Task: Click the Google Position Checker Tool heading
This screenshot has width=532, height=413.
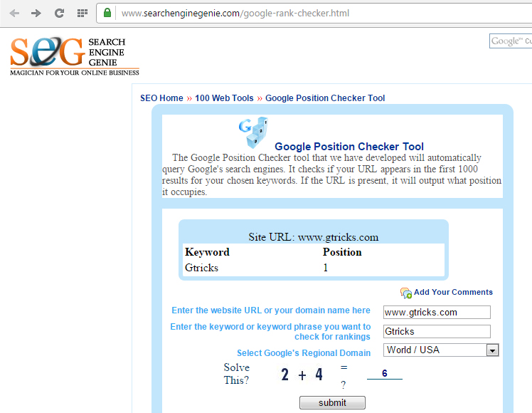Action: click(349, 147)
